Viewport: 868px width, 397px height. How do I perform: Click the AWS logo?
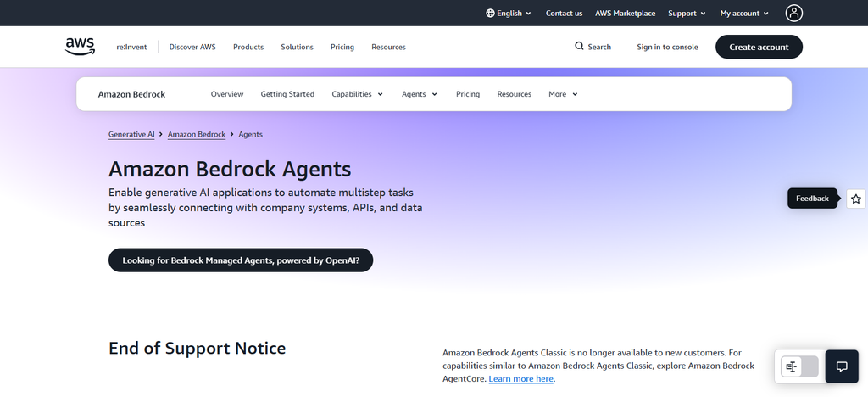click(x=81, y=47)
